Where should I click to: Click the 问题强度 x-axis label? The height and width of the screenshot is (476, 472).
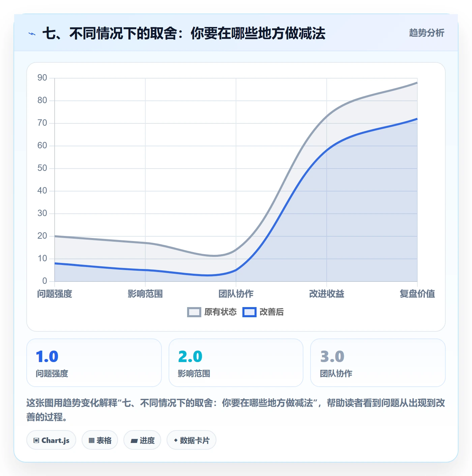[55, 294]
